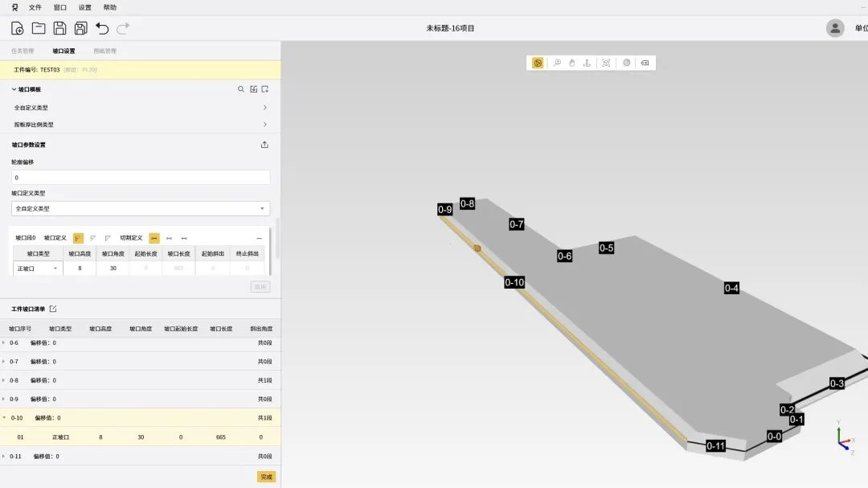Click the zoom magnifier tool in viewport toolbar
The image size is (868, 488).
[x=557, y=63]
